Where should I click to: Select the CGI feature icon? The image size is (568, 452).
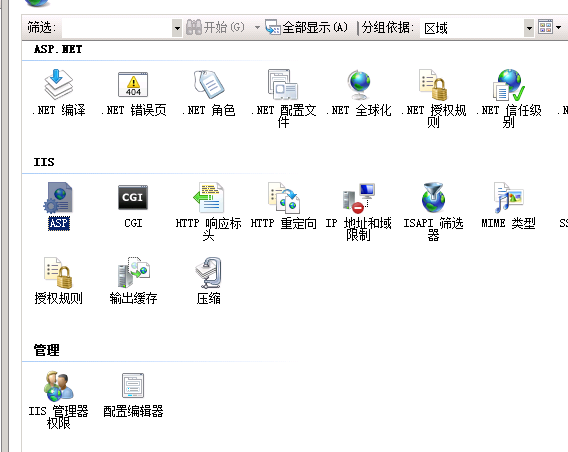(133, 198)
